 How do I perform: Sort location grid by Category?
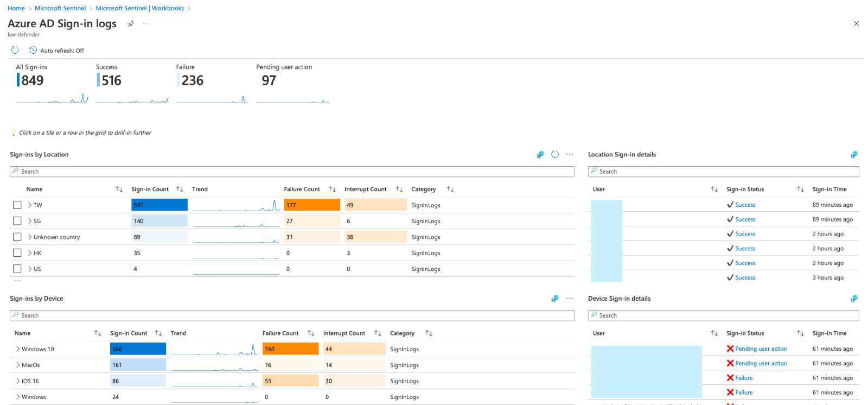point(450,189)
